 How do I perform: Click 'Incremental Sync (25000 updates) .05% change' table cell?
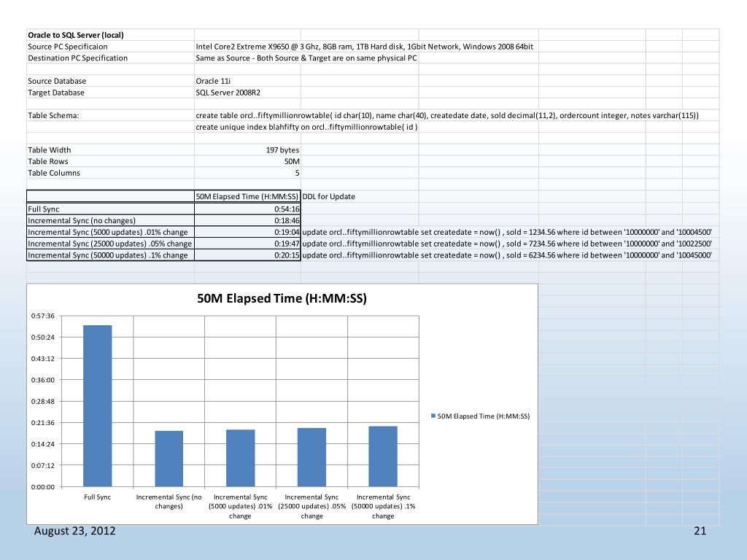click(x=110, y=244)
